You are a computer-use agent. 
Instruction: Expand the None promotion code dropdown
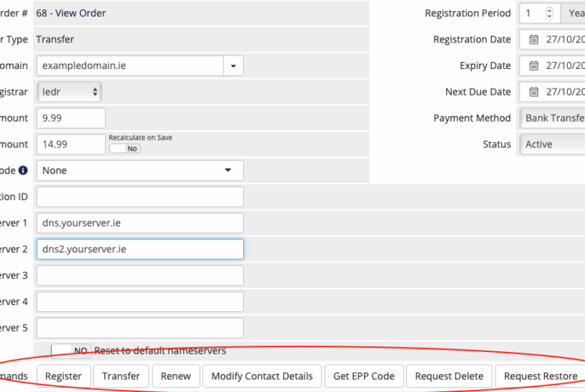coord(140,170)
